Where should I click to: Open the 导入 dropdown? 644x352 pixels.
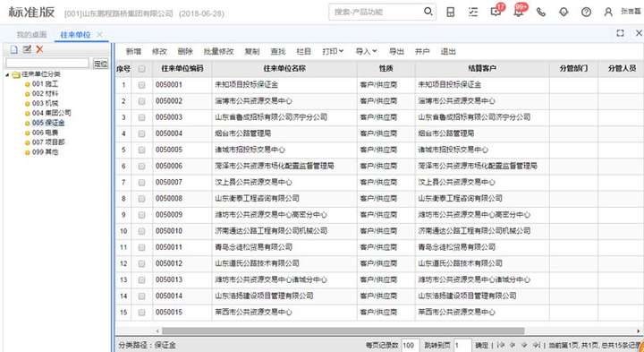coord(366,51)
